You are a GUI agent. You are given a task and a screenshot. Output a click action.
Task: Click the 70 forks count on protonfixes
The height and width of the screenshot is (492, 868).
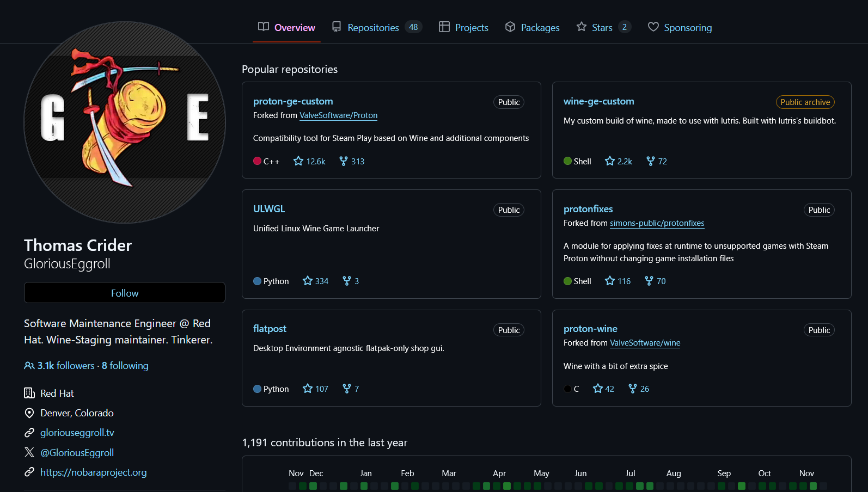(661, 281)
